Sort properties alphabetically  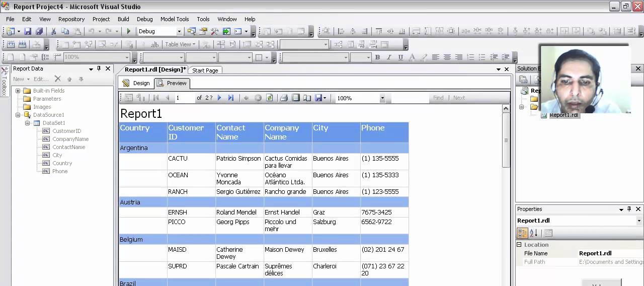coord(534,233)
